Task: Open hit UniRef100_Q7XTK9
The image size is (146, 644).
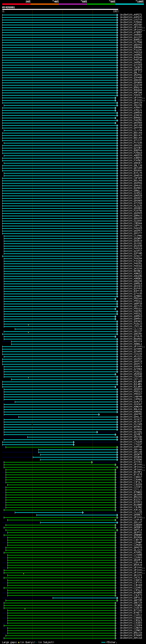Action: coord(131,65)
